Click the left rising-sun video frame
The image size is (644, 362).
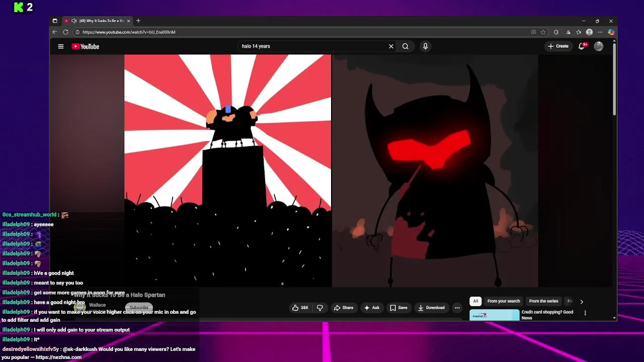228,171
